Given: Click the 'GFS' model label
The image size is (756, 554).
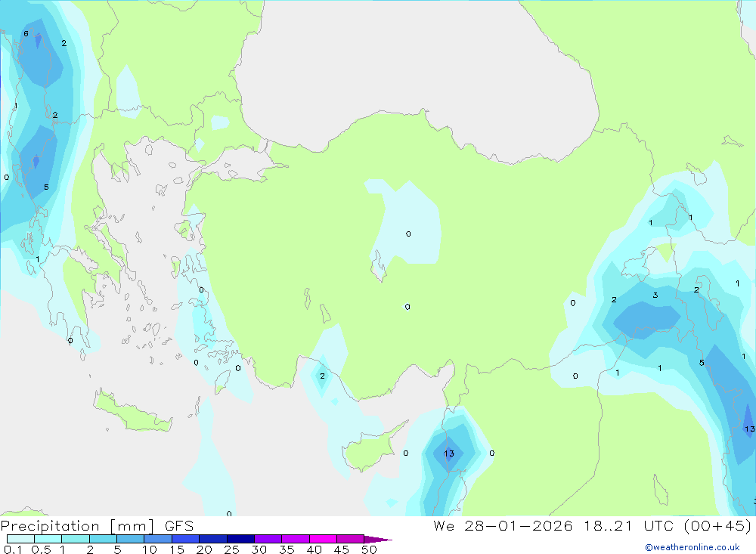Looking at the screenshot, I should coord(179,526).
